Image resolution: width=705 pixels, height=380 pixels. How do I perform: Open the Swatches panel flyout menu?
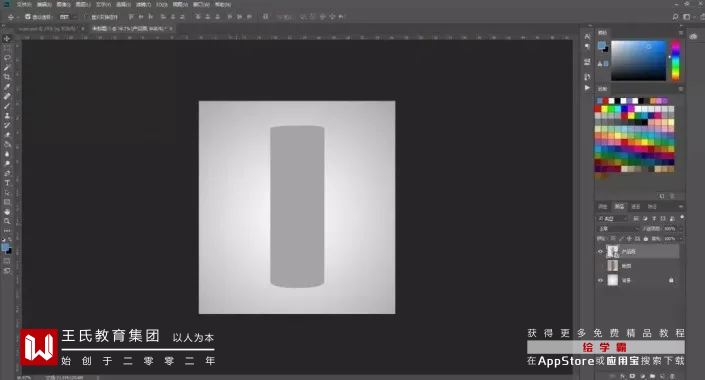click(681, 89)
